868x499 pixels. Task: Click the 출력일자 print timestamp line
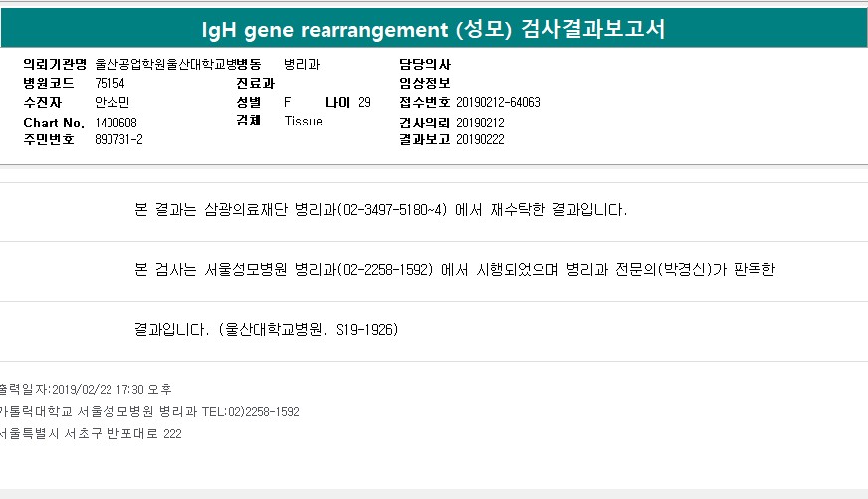coord(86,389)
